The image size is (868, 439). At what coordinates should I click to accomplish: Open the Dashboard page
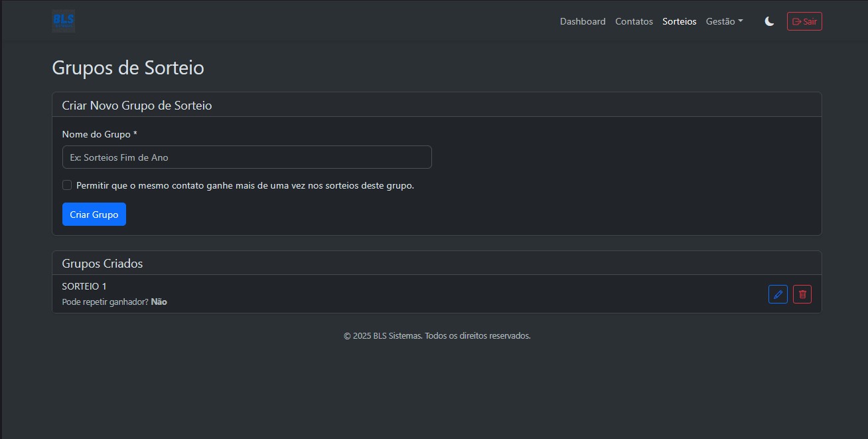point(583,21)
